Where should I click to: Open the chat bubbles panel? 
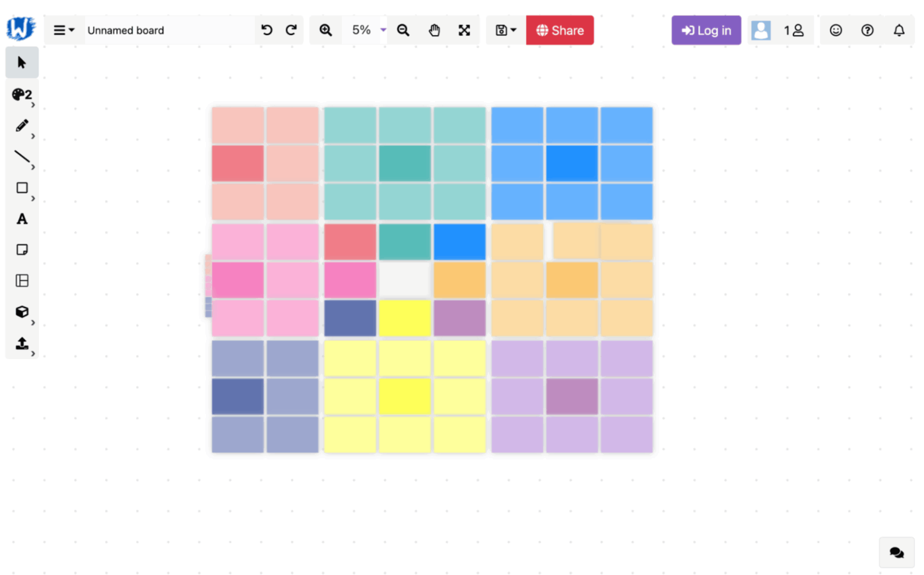click(x=896, y=553)
